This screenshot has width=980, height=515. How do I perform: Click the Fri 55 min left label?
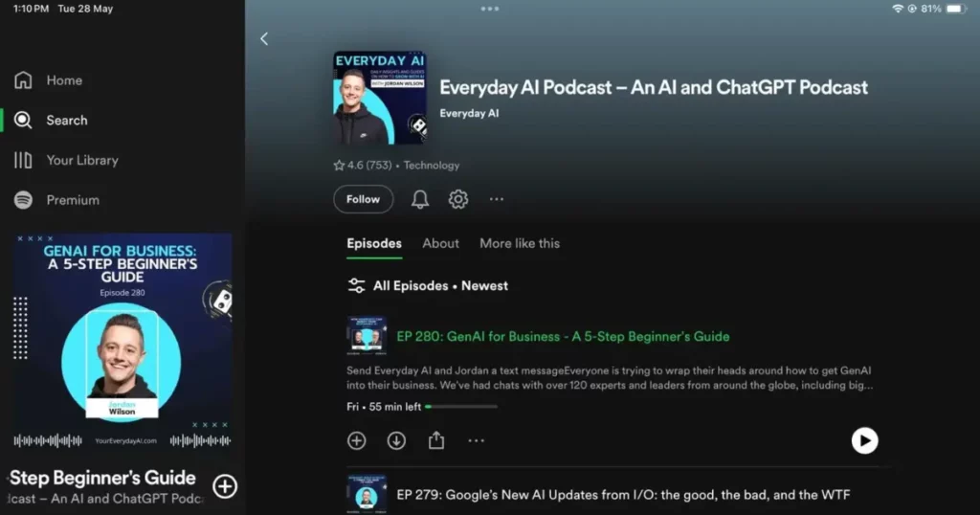(x=384, y=407)
